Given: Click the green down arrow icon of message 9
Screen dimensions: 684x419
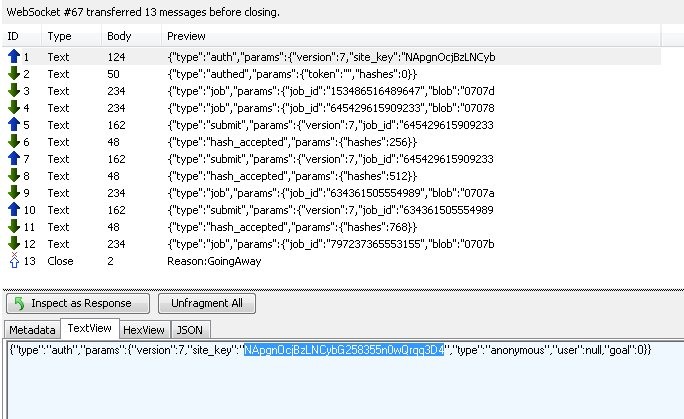Looking at the screenshot, I should (x=14, y=192).
